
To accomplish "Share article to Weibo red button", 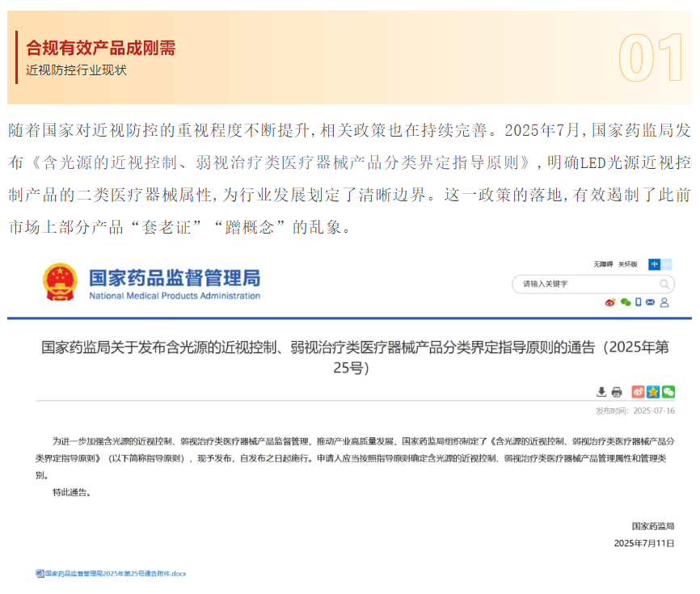I will click(638, 392).
